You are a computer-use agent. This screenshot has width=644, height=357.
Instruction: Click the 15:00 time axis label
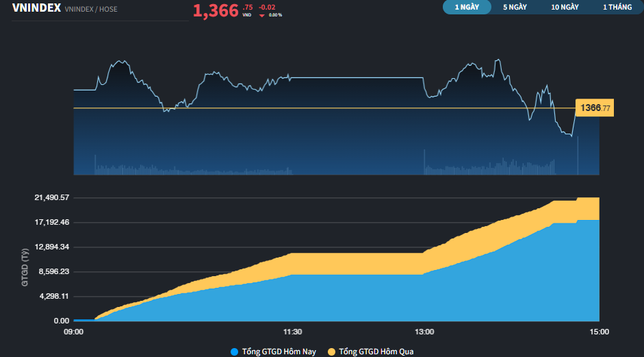(x=599, y=332)
